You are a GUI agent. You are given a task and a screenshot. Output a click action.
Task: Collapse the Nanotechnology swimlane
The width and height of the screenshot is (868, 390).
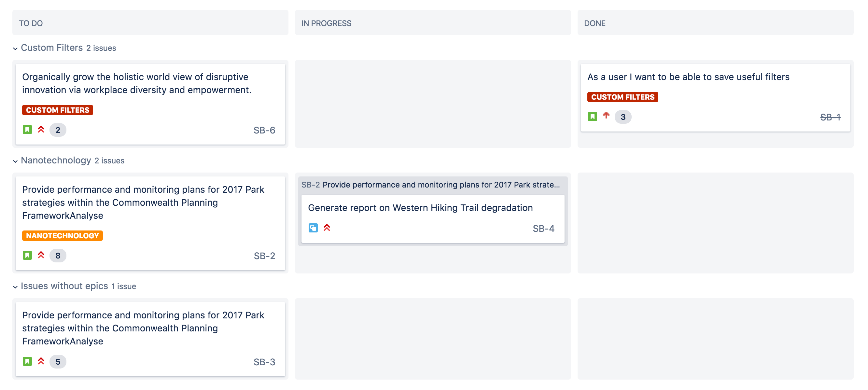click(x=15, y=161)
